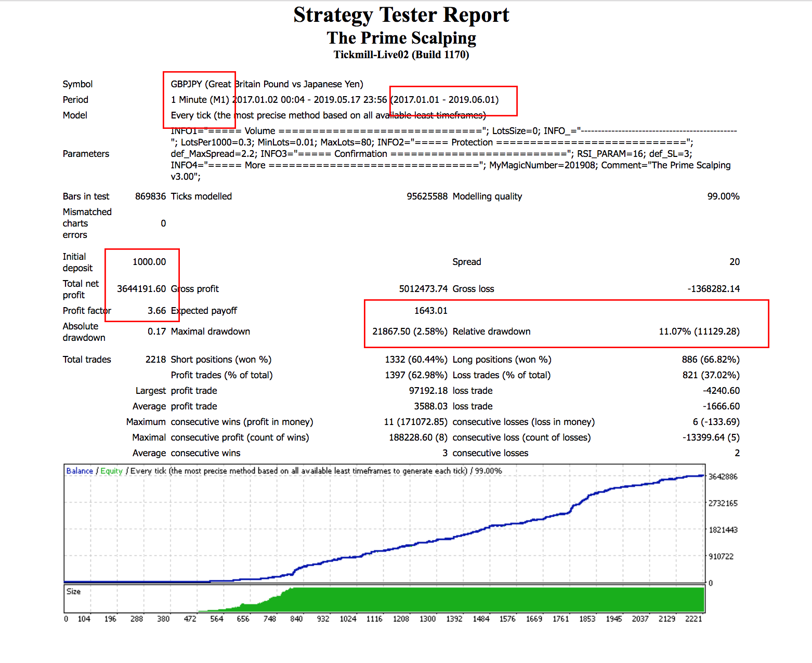Click the expected payoff value 1643.01
Image resolution: width=812 pixels, height=663 pixels.
point(430,311)
